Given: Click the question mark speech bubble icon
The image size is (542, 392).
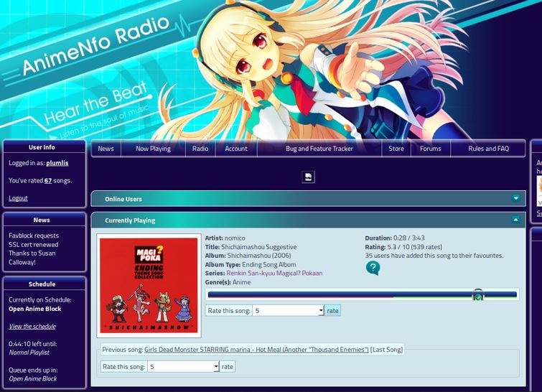Looking at the screenshot, I should (x=373, y=269).
